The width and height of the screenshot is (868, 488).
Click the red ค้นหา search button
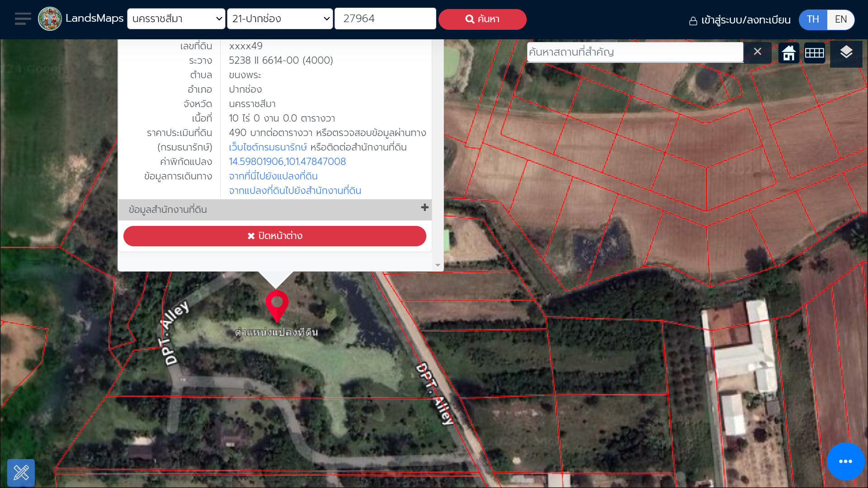point(482,19)
